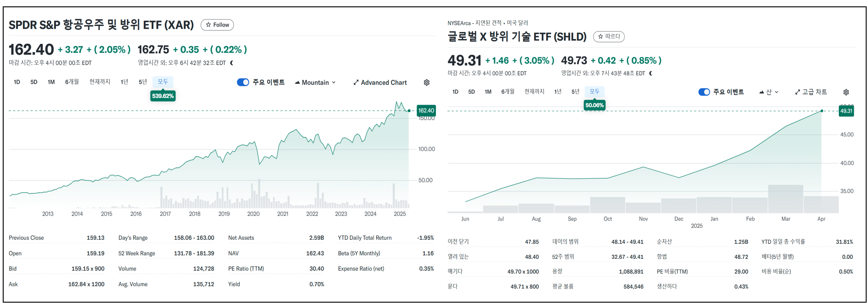Screen dimensions: 868x304
Task: Click XAR PE Ratio (TTM) value 30.40
Action: (x=317, y=269)
